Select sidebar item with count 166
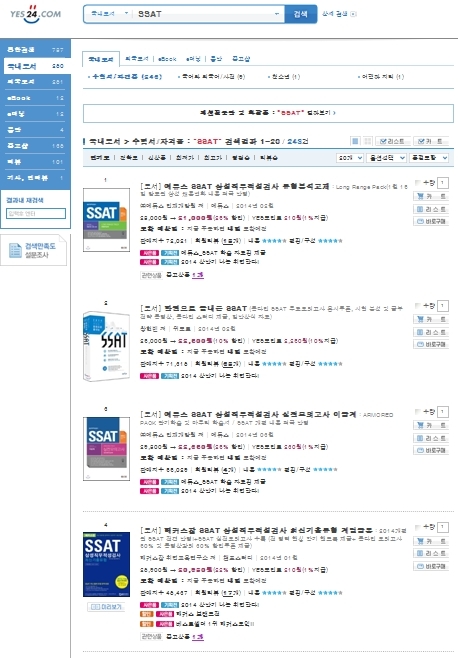 (35, 146)
